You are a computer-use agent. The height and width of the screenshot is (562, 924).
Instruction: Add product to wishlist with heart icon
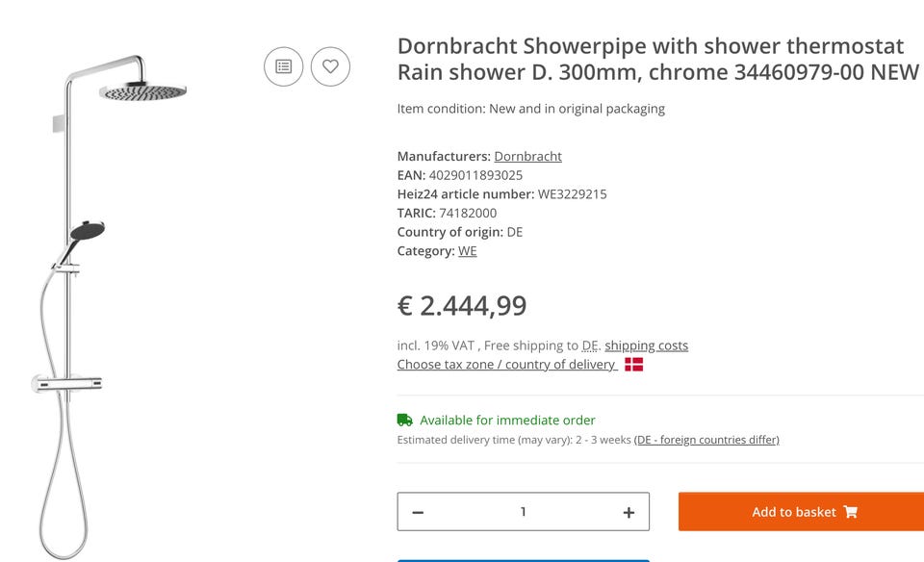pos(330,66)
